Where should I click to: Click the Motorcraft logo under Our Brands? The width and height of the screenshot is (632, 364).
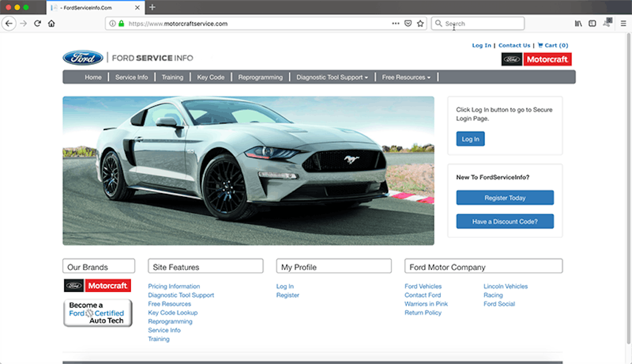pyautogui.click(x=98, y=286)
